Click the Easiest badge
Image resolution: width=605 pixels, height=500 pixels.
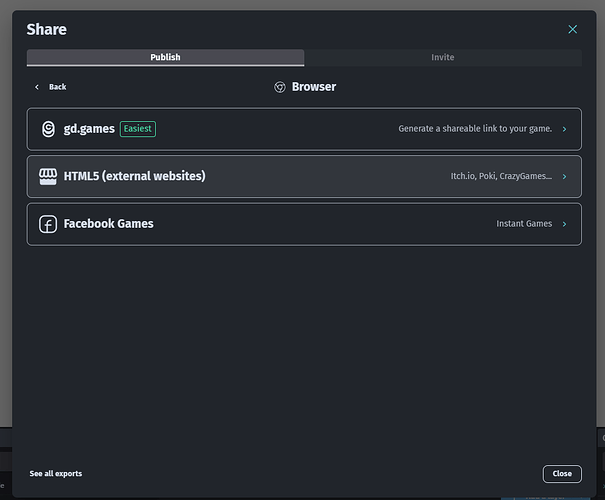pos(138,129)
